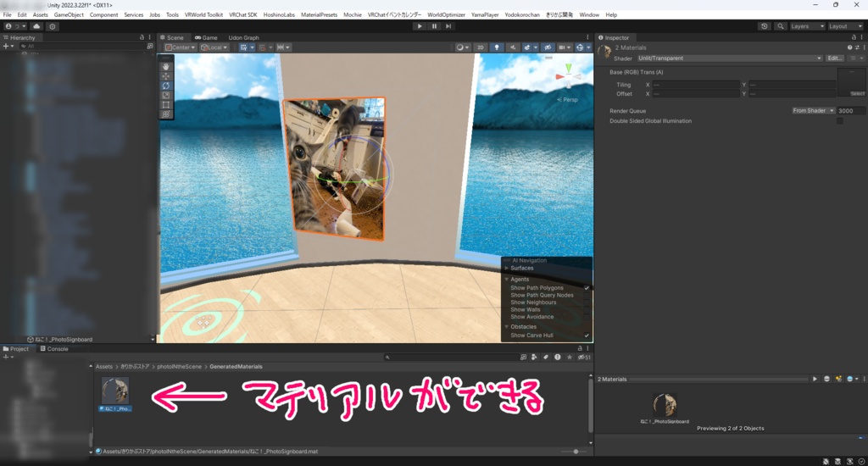Click the Project search field
This screenshot has height=466, width=868.
(451, 357)
